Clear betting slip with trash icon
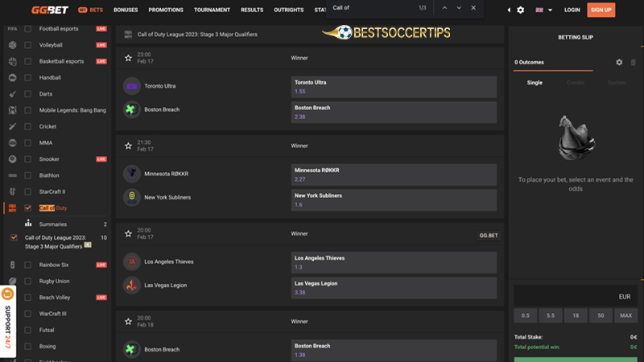This screenshot has width=644, height=362. point(633,63)
